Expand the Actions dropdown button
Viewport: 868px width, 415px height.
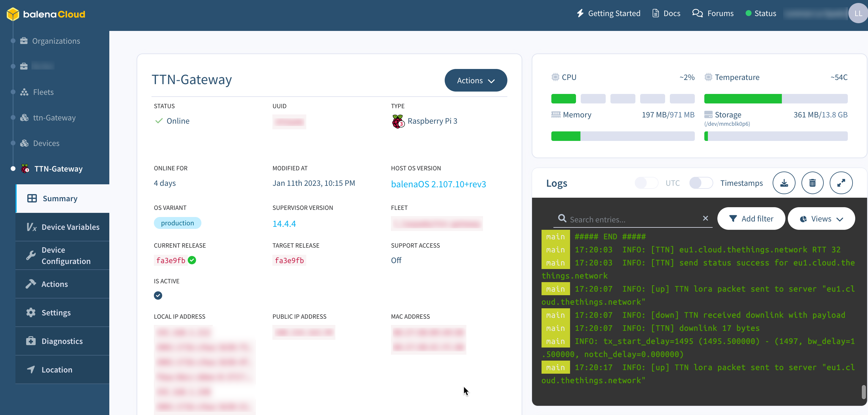476,81
